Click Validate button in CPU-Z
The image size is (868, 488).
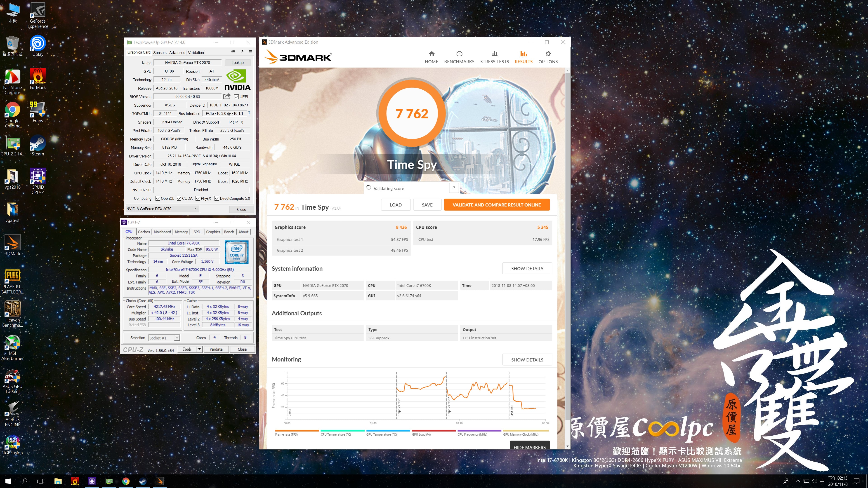[216, 349]
